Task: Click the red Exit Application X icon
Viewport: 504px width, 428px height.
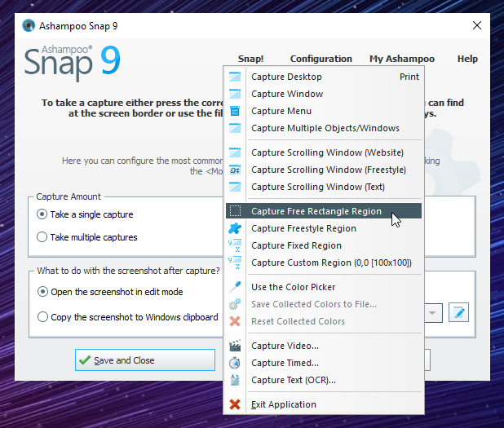Action: [235, 404]
